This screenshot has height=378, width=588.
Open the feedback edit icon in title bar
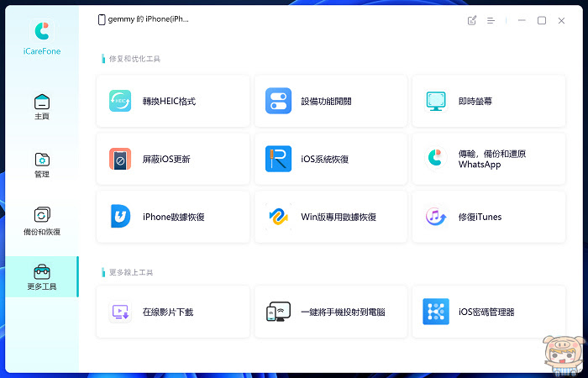[x=472, y=20]
